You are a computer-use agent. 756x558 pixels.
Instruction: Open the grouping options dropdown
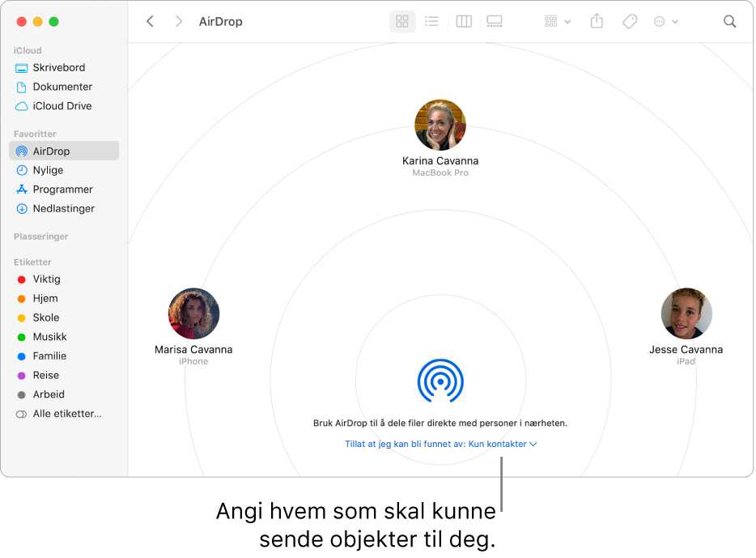tap(555, 21)
